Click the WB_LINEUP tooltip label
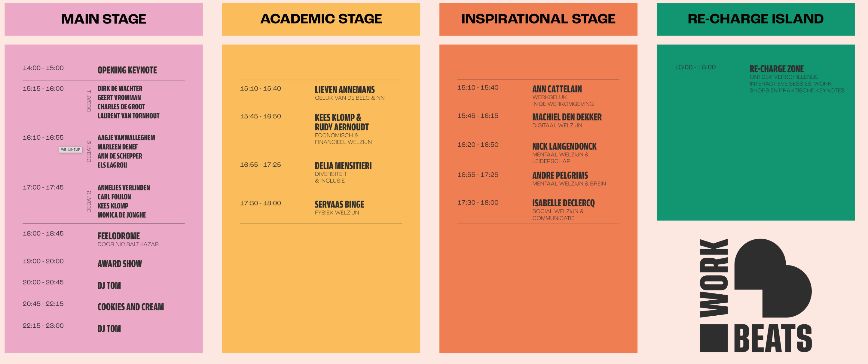 tap(70, 150)
